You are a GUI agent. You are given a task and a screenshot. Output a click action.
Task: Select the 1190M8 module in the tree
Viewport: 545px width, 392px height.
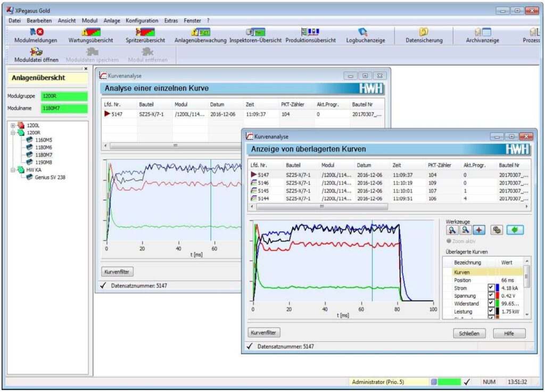point(44,162)
